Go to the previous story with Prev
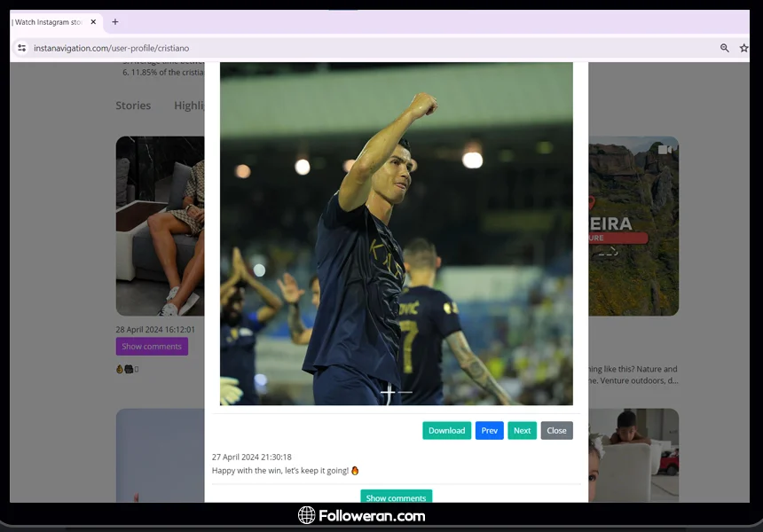Screen dimensions: 763x532 tap(489, 431)
